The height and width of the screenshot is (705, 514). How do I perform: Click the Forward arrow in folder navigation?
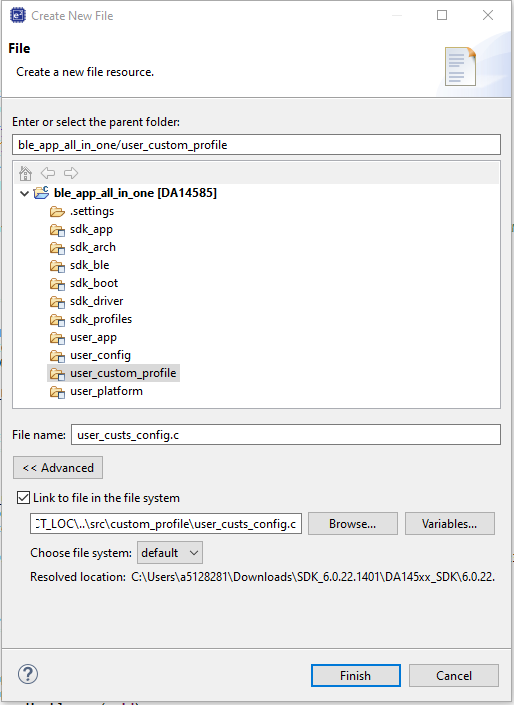[71, 173]
